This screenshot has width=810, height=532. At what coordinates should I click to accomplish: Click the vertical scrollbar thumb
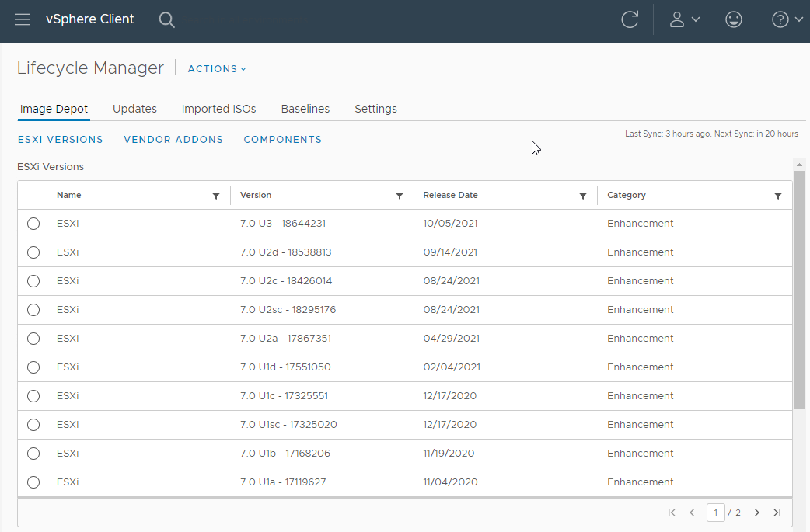coord(799,290)
